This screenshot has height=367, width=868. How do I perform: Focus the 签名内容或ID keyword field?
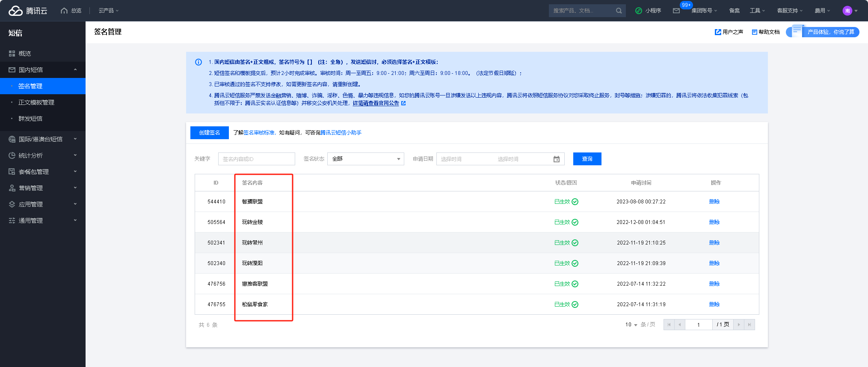[x=257, y=159]
